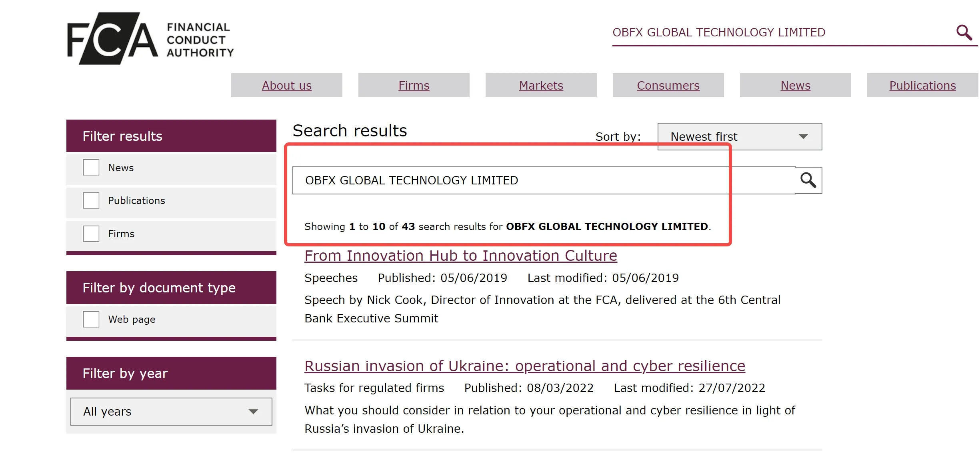Click the Sort by: label
Screen dimensions: 980x460
click(x=618, y=137)
